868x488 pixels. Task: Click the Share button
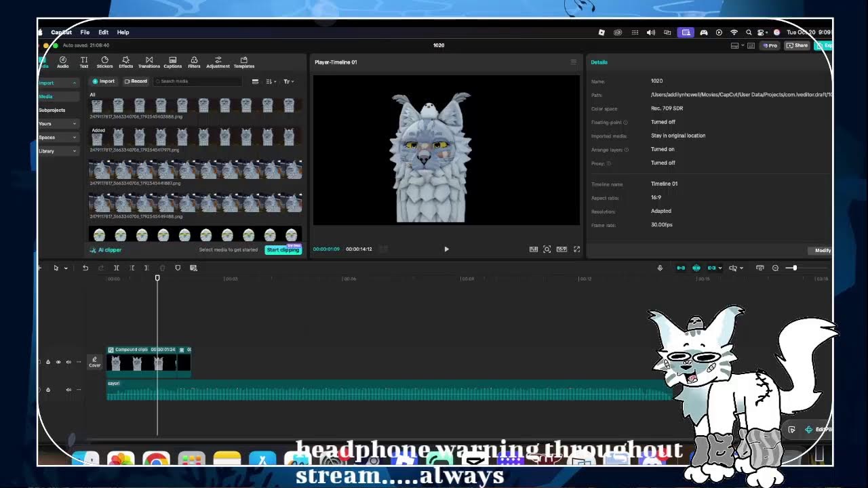pos(797,45)
